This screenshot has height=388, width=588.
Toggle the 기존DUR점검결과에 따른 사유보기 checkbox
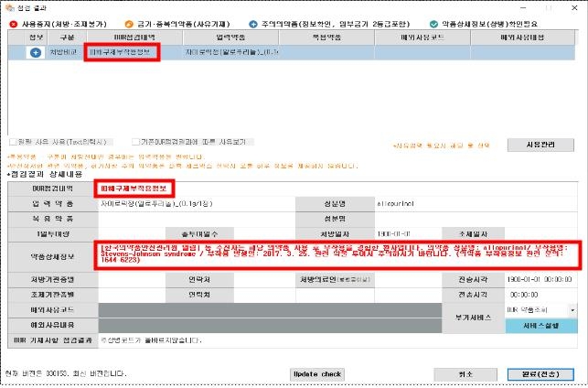click(135, 142)
